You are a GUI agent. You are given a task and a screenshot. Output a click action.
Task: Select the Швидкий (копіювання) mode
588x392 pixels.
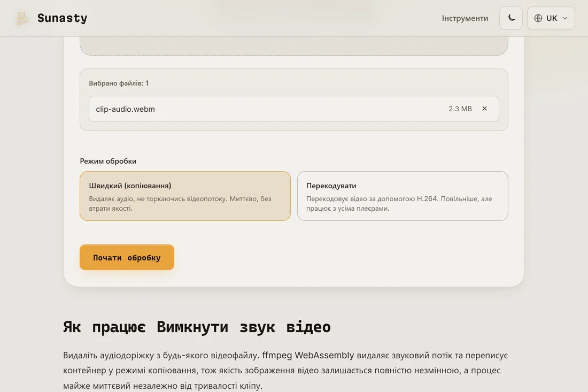point(185,196)
